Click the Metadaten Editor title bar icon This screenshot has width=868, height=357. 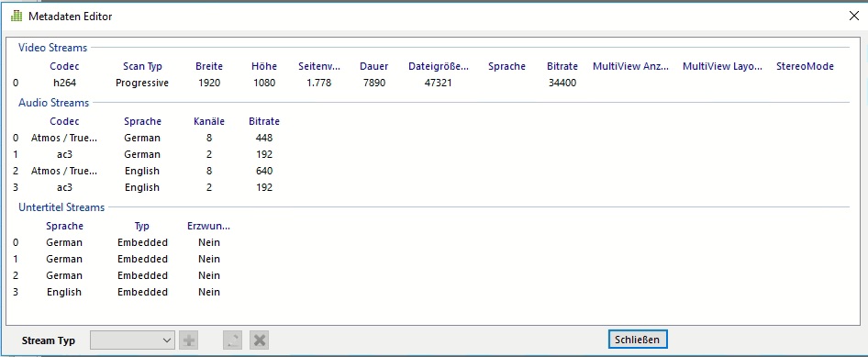(x=17, y=16)
